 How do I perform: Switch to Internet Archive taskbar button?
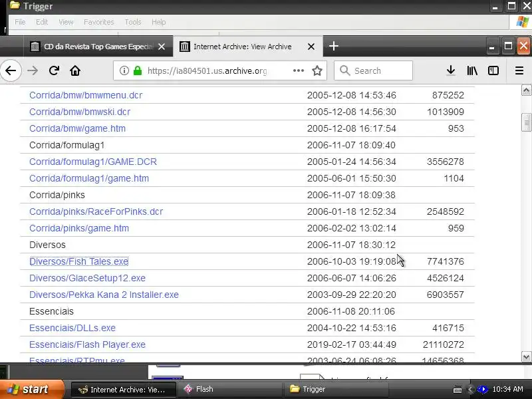(124, 389)
